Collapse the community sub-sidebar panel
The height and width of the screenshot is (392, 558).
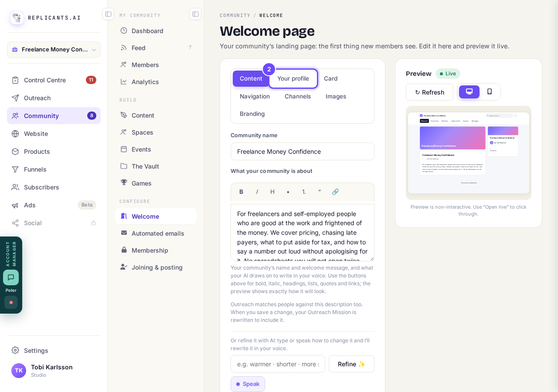195,14
